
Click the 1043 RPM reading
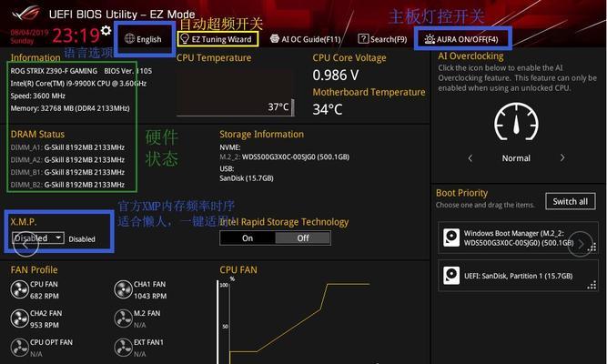coord(150,296)
